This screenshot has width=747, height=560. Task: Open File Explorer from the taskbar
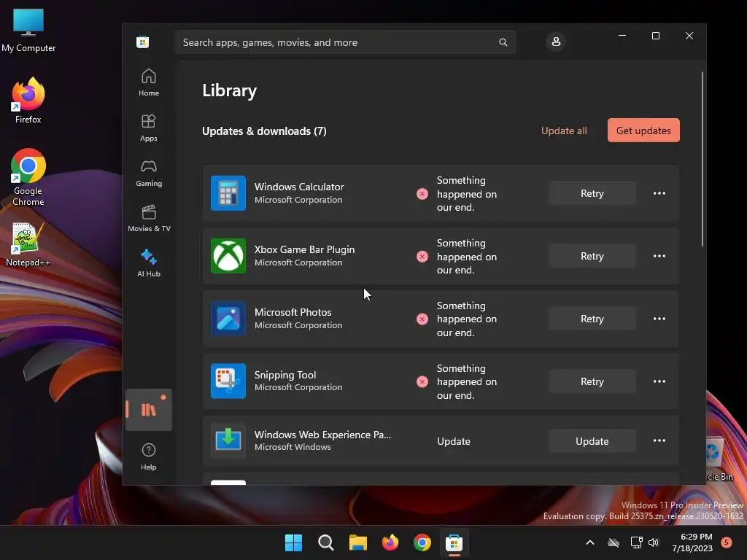(358, 542)
